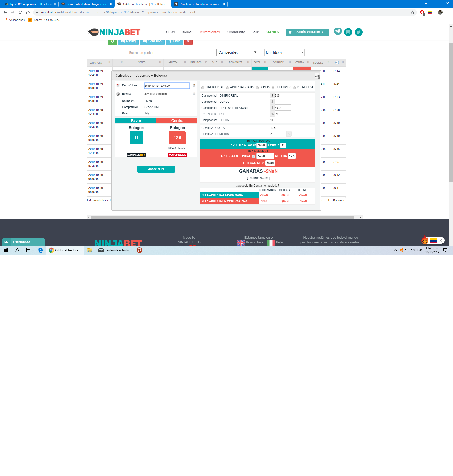453x476 pixels.
Task: Open Chrome menu three dots
Action: [448, 12]
